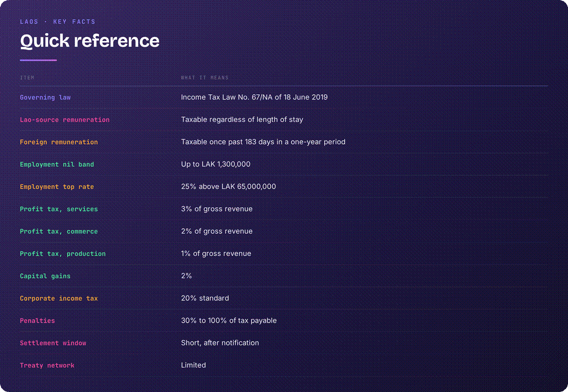The width and height of the screenshot is (568, 392).
Task: Click the Corporate income tax label
Action: click(59, 298)
